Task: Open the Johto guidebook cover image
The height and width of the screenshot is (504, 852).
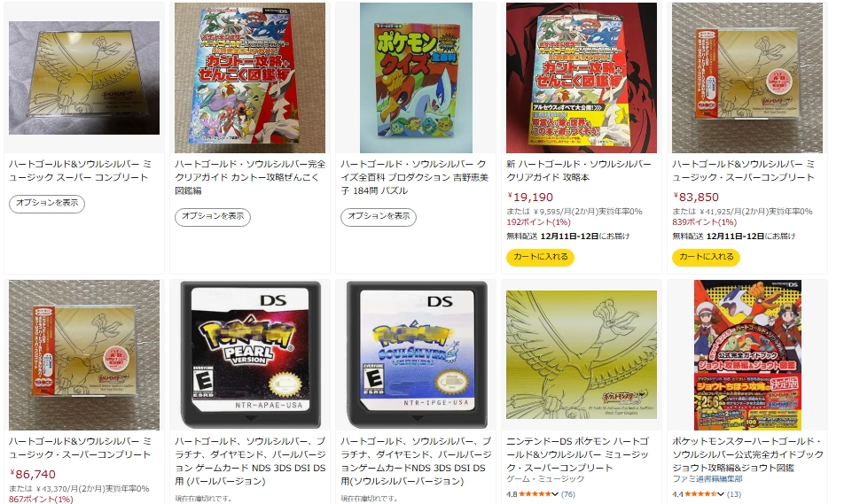Action: click(747, 354)
